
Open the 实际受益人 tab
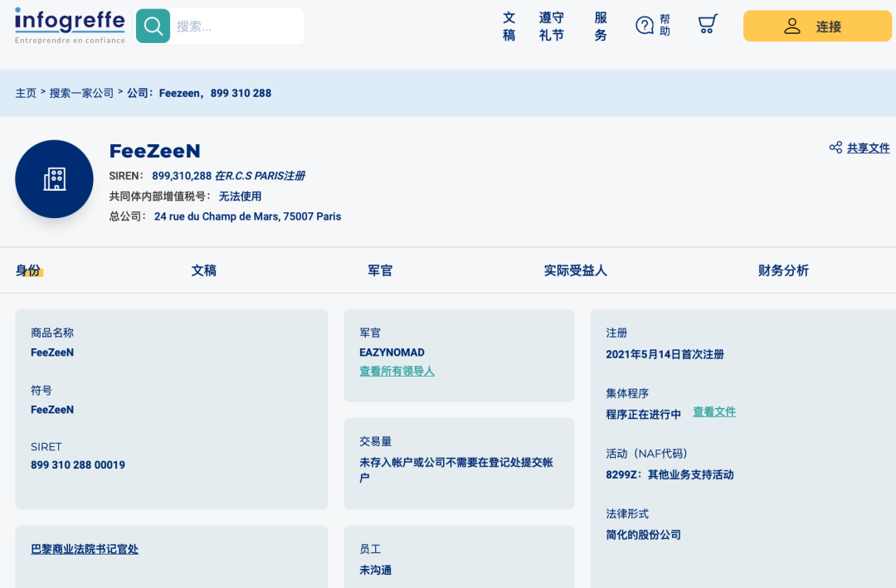click(x=575, y=270)
